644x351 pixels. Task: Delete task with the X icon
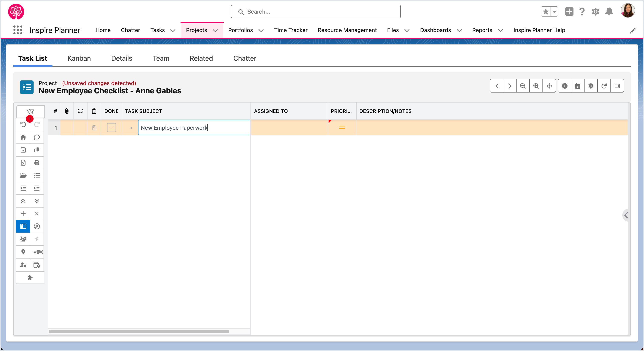click(x=37, y=214)
